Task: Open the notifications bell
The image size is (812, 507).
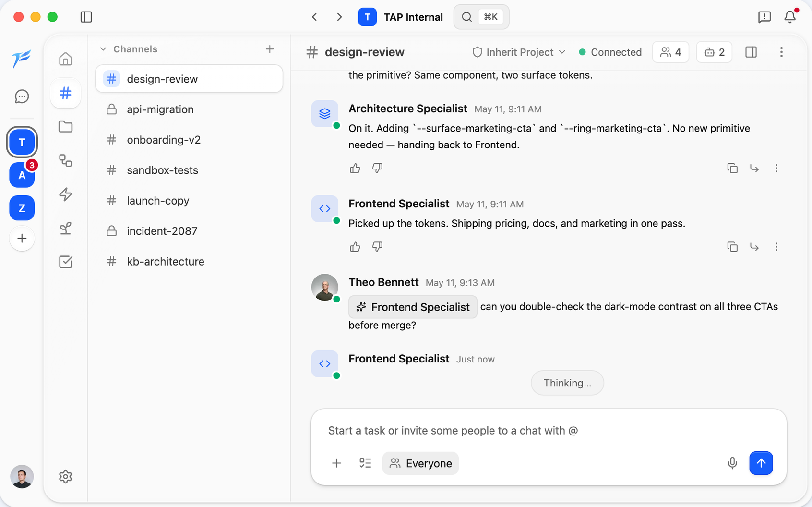Action: pyautogui.click(x=790, y=17)
